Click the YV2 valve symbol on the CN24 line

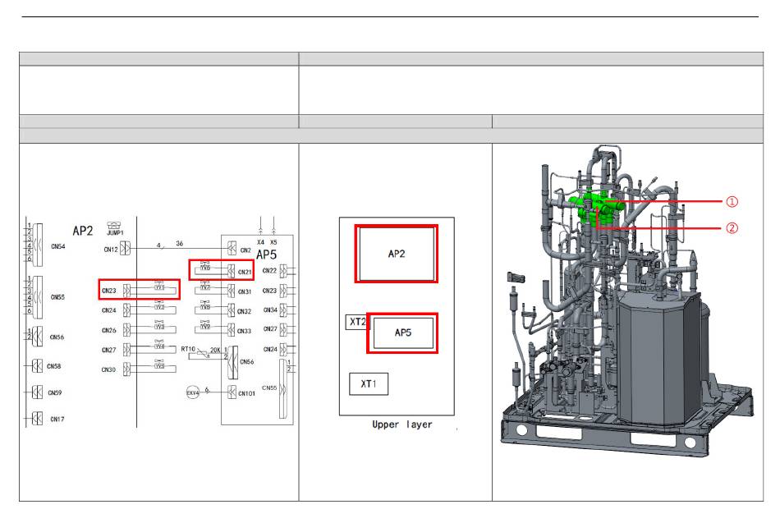pos(159,305)
